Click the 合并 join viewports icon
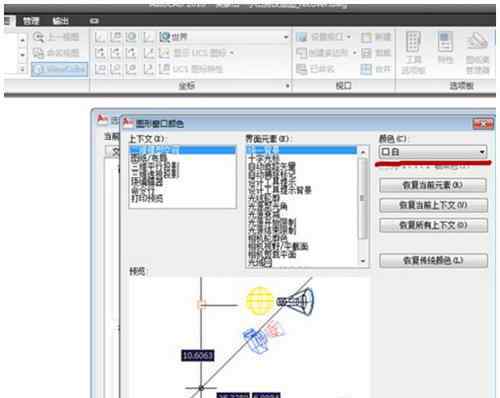 (366, 69)
